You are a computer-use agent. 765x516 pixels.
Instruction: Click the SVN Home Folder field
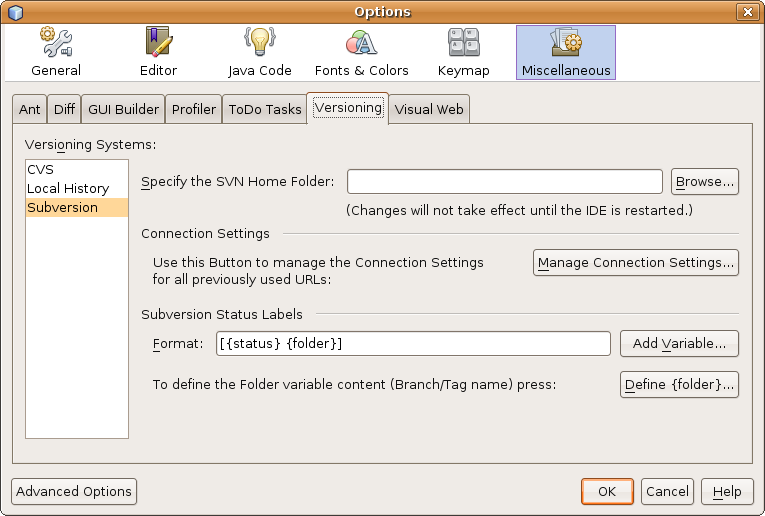tap(504, 181)
